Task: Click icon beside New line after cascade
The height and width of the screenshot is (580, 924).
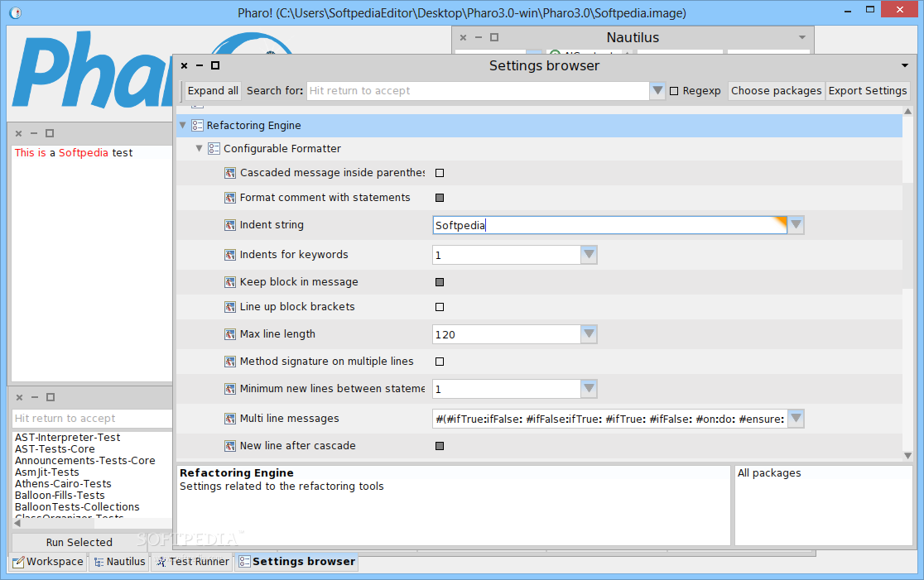Action: pyautogui.click(x=230, y=446)
